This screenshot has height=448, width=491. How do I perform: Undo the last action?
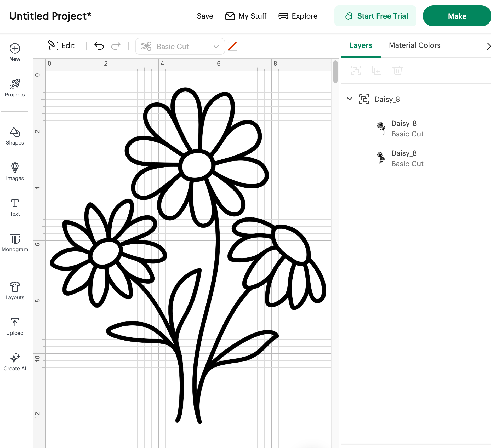[x=99, y=46]
